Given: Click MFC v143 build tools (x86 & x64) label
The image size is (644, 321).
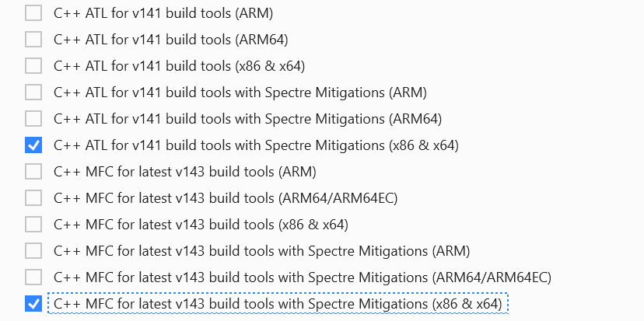Looking at the screenshot, I should (x=201, y=225).
